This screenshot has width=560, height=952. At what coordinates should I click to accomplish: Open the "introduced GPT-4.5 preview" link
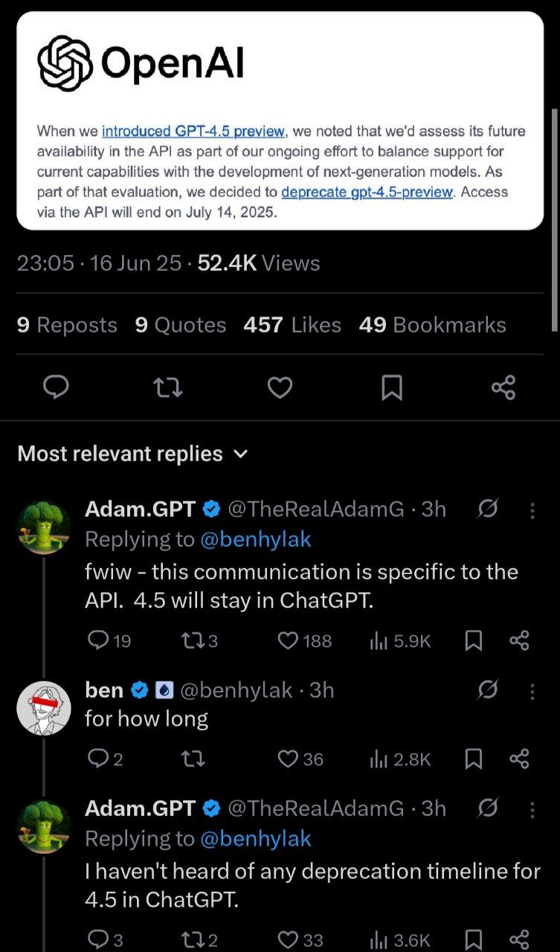click(193, 132)
